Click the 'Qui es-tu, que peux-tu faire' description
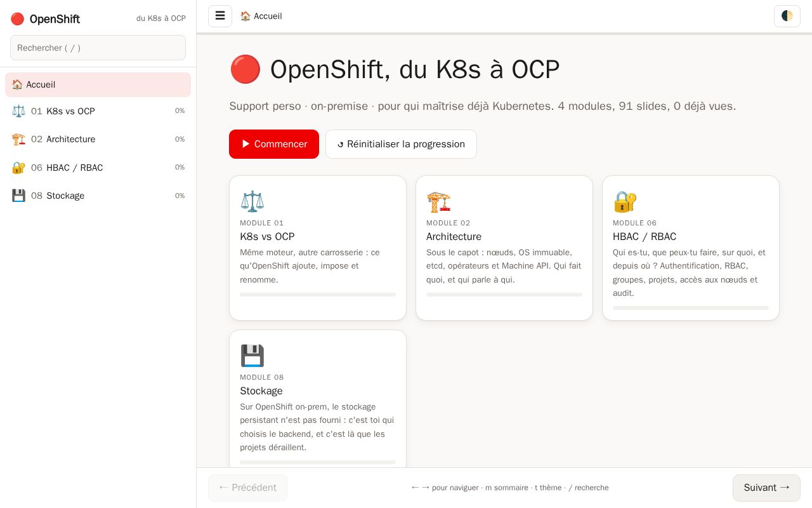 [x=690, y=272]
